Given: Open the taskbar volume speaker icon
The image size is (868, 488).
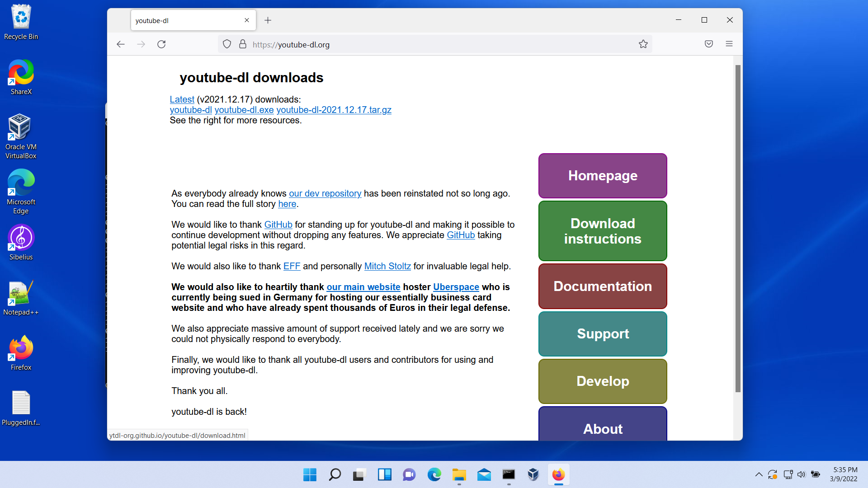Looking at the screenshot, I should 801,474.
